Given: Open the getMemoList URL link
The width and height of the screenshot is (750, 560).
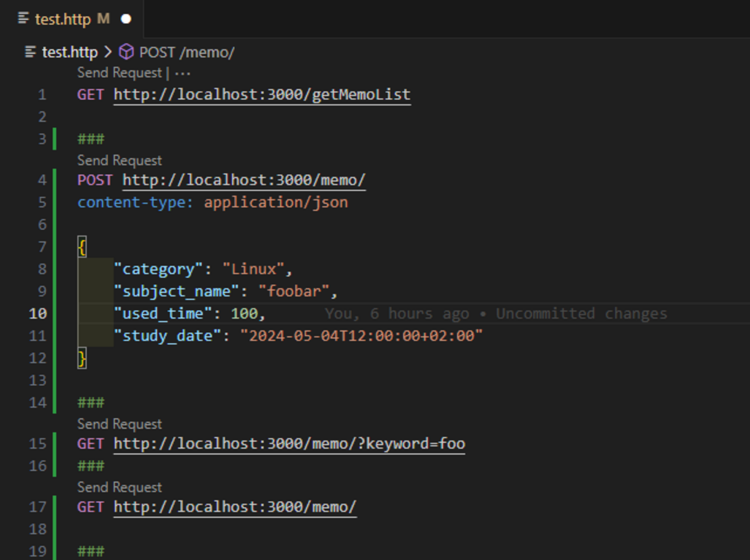Looking at the screenshot, I should 262,95.
